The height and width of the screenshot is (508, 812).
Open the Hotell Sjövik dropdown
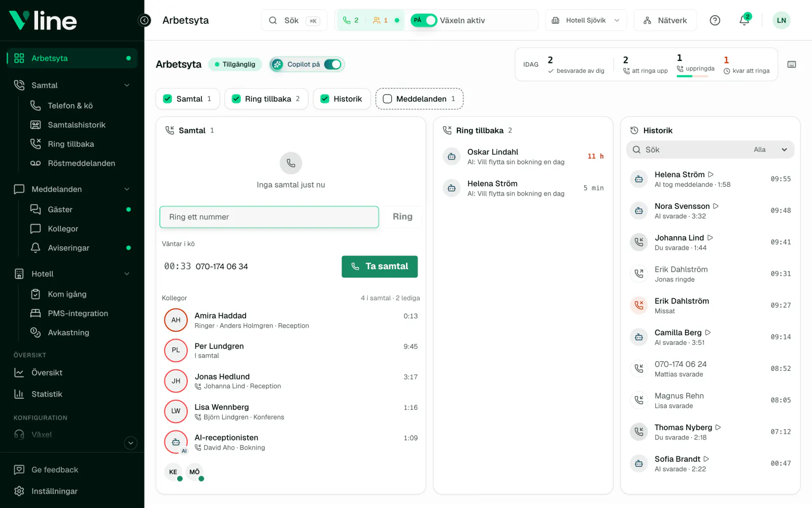pyautogui.click(x=586, y=20)
